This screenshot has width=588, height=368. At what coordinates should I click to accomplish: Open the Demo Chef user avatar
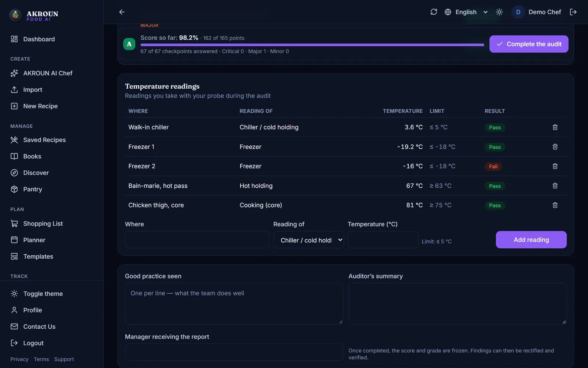click(x=518, y=12)
